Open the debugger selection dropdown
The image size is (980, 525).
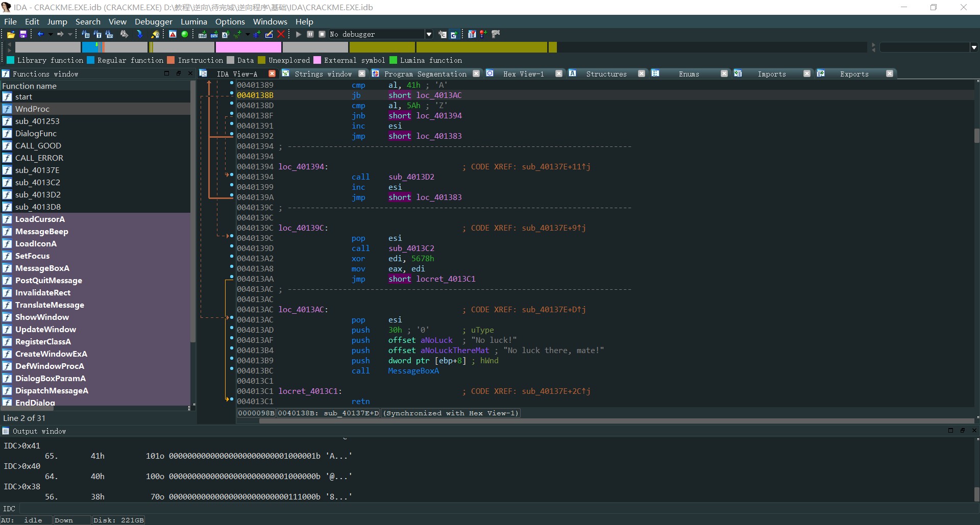[x=429, y=34]
